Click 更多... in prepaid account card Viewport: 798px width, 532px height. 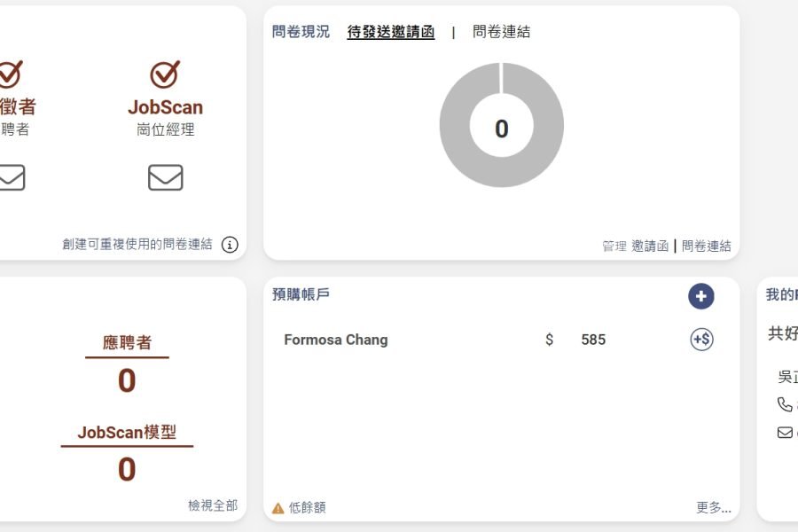(714, 507)
